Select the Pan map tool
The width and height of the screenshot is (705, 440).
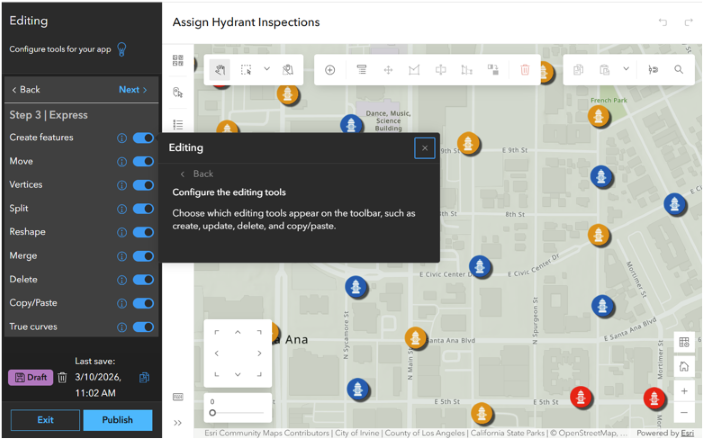pos(220,70)
